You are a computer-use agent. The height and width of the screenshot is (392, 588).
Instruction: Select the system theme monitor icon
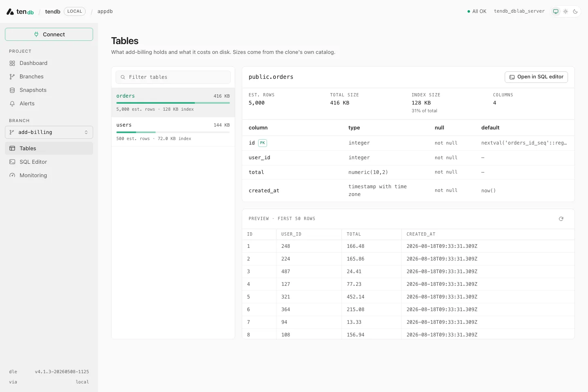pos(556,11)
